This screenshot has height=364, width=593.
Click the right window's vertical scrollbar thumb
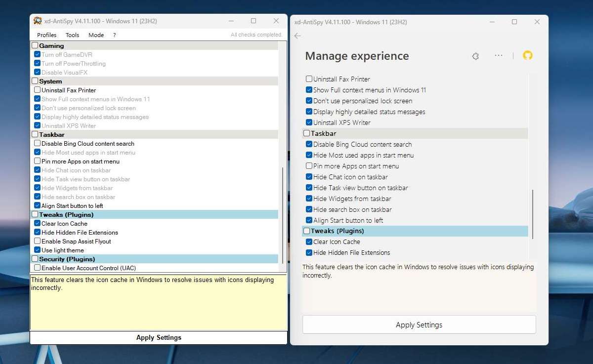point(533,214)
